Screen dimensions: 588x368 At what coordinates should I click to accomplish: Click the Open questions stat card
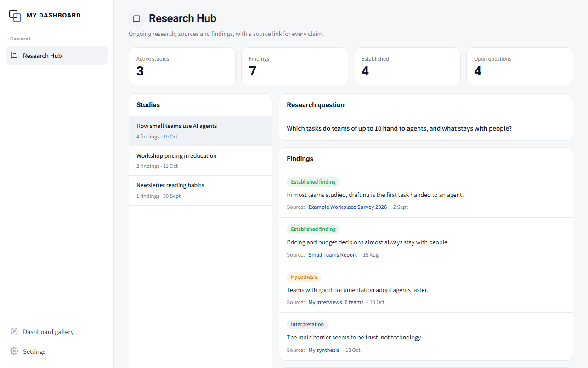pos(520,67)
